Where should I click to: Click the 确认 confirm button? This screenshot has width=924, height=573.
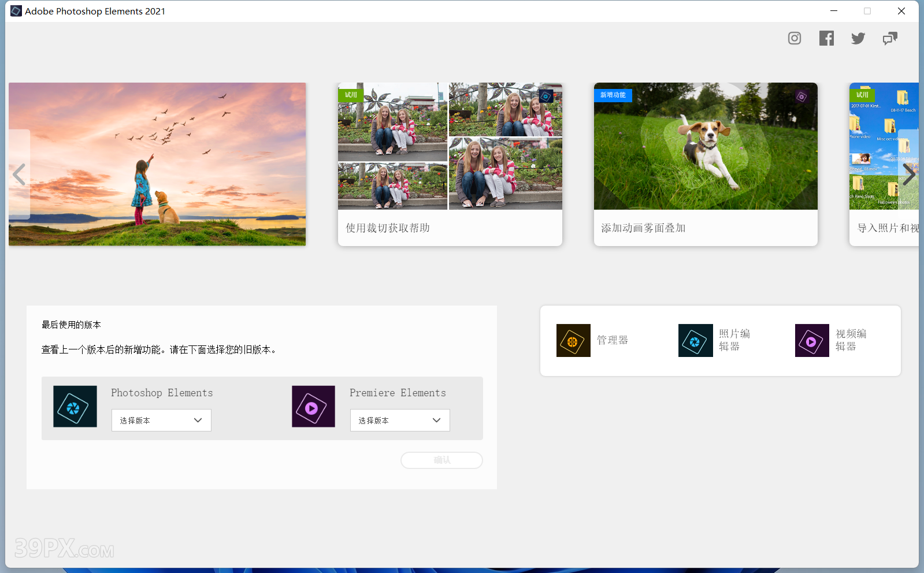[441, 460]
